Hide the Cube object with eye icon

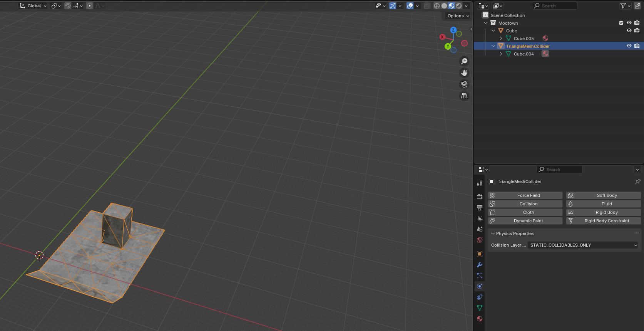629,30
